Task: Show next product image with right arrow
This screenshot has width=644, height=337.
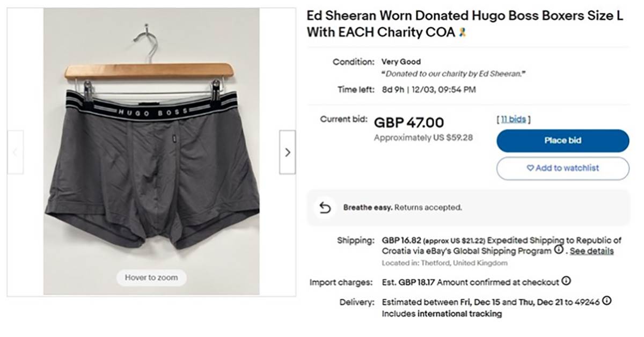Action: (x=287, y=152)
